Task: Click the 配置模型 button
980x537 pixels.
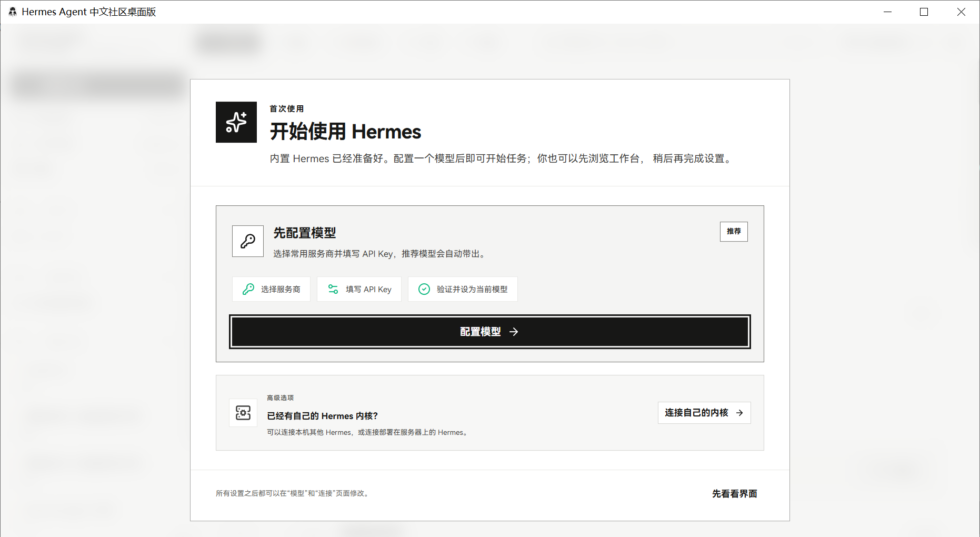Action: pyautogui.click(x=490, y=332)
